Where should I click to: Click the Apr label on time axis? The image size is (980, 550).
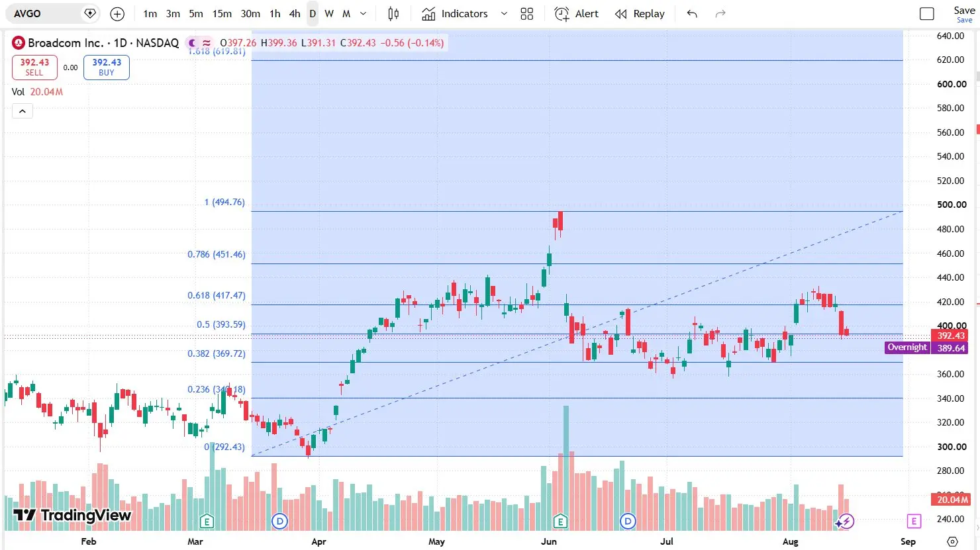pyautogui.click(x=318, y=541)
